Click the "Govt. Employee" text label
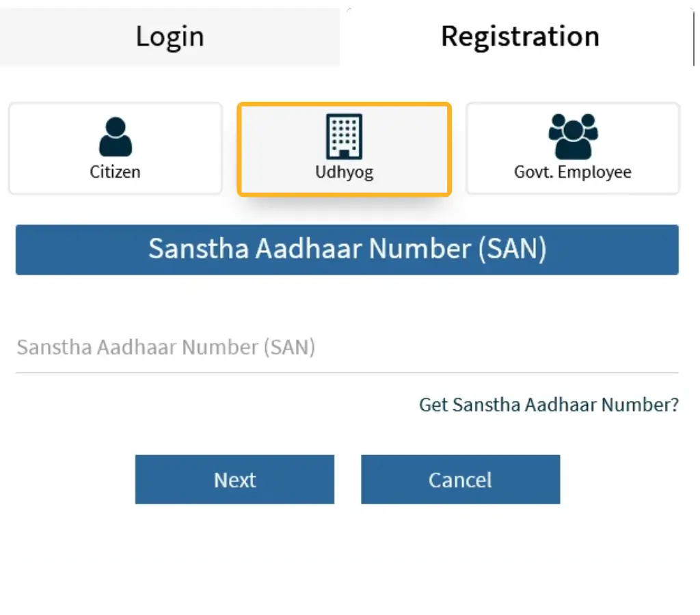 coord(573,172)
